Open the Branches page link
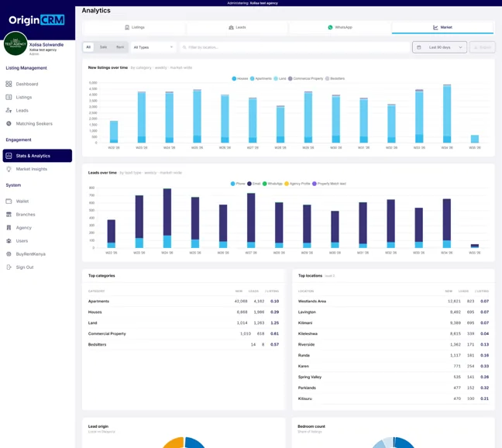This screenshot has height=448, width=502. click(26, 214)
